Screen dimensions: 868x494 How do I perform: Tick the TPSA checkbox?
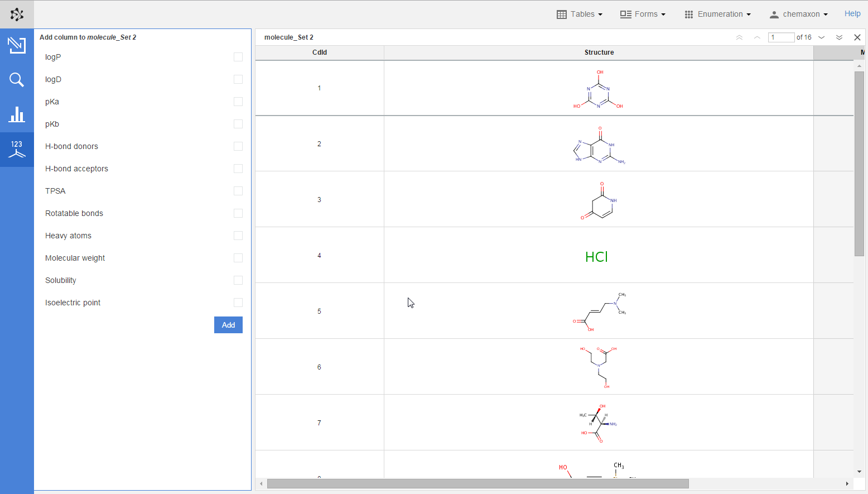(238, 191)
